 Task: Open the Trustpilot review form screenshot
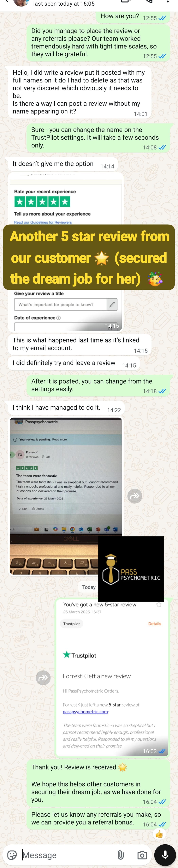[66, 251]
